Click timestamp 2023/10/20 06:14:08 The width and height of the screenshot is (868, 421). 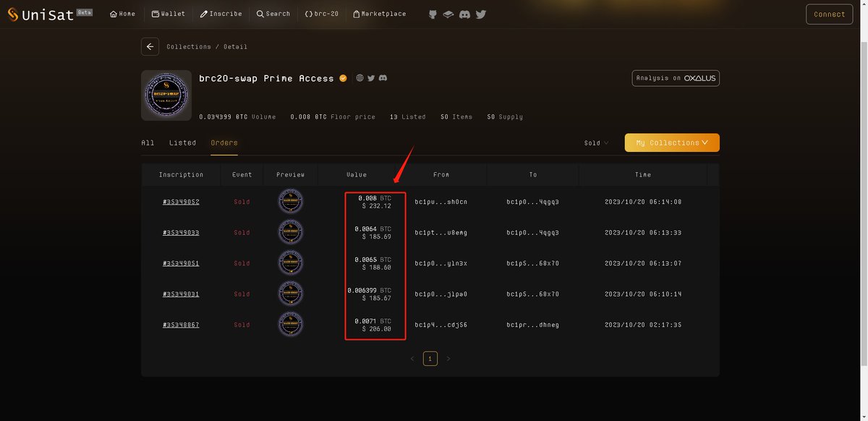tap(643, 202)
